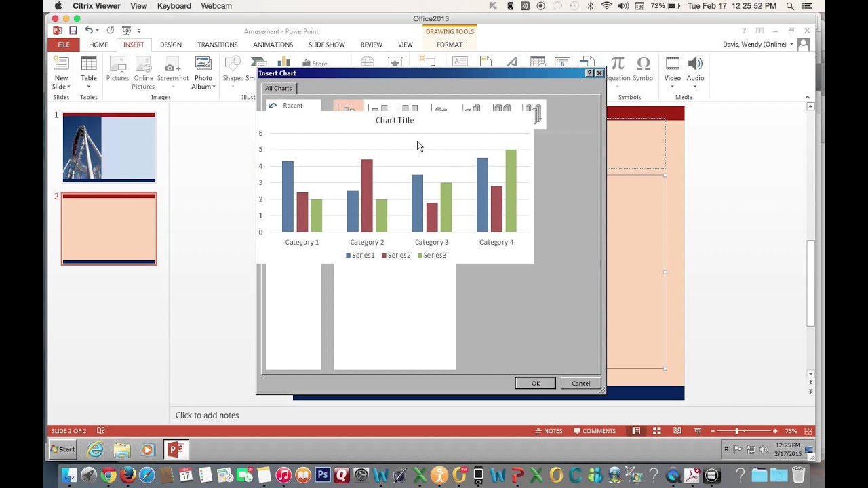Screen dimensions: 868x488
Task: Click the Redo/Repeat icon in the title bar
Action: click(x=110, y=30)
